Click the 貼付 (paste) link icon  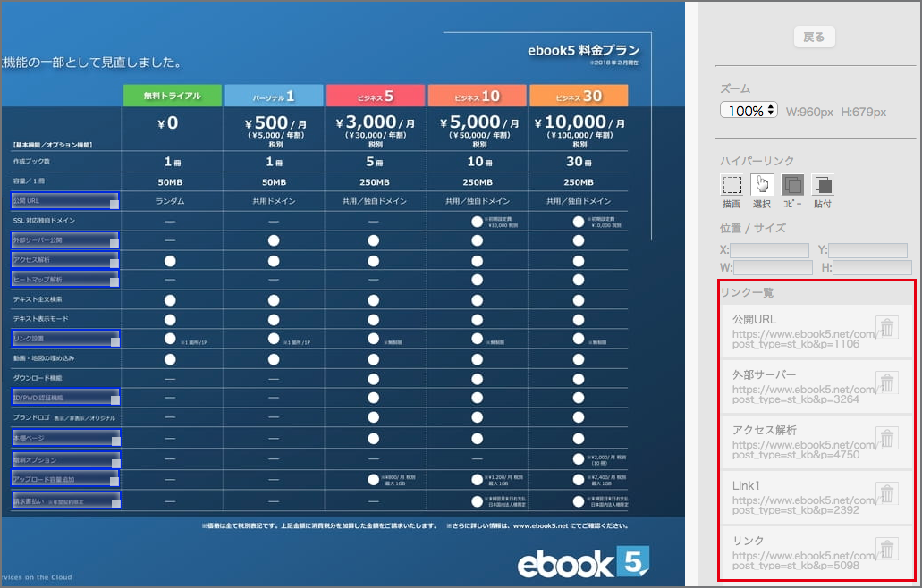(x=824, y=185)
